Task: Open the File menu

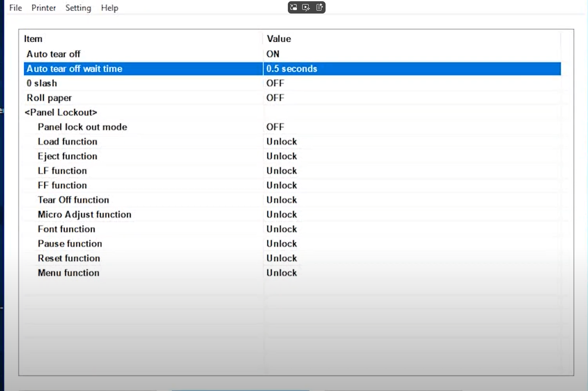Action: (x=16, y=8)
